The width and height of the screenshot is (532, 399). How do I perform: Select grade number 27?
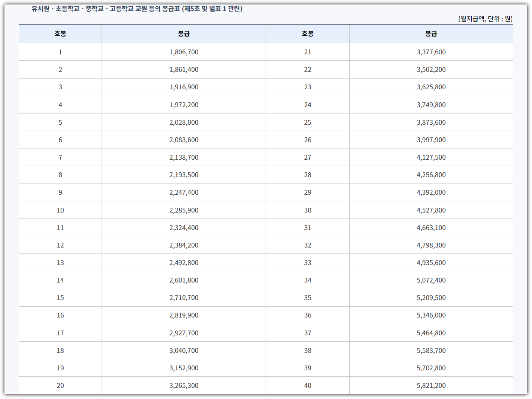(x=308, y=157)
